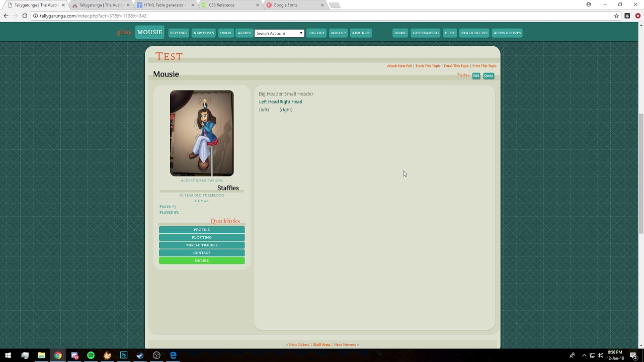The width and height of the screenshot is (644, 362).
Task: Click Mousie post author name
Action: [x=166, y=74]
